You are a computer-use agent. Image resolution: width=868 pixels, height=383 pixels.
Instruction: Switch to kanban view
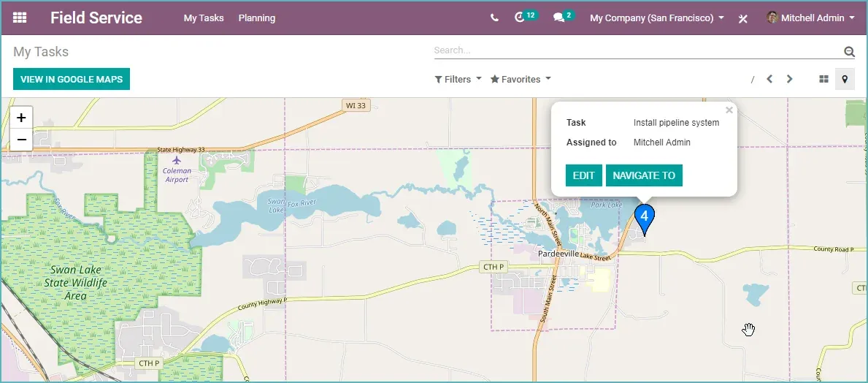[x=823, y=79]
